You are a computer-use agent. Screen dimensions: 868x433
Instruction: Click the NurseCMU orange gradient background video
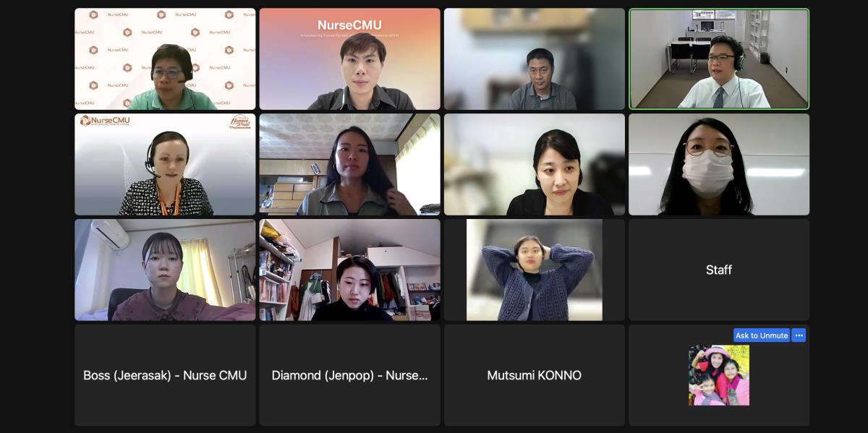(x=349, y=59)
